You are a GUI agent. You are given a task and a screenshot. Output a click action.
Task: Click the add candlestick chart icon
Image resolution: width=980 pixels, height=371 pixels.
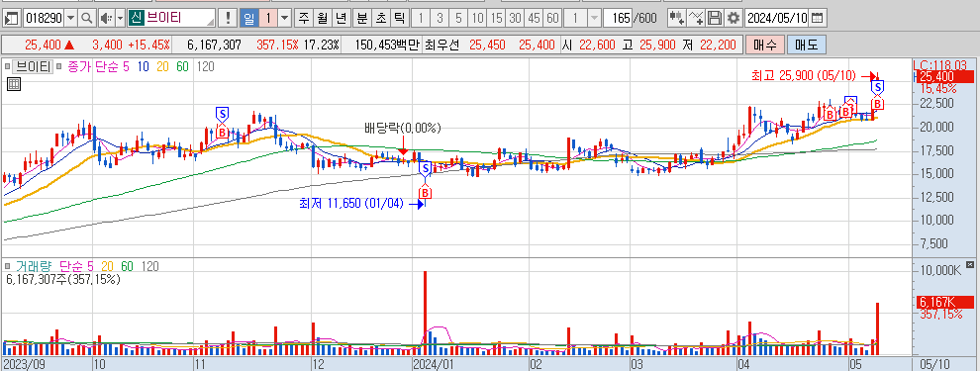click(x=676, y=18)
